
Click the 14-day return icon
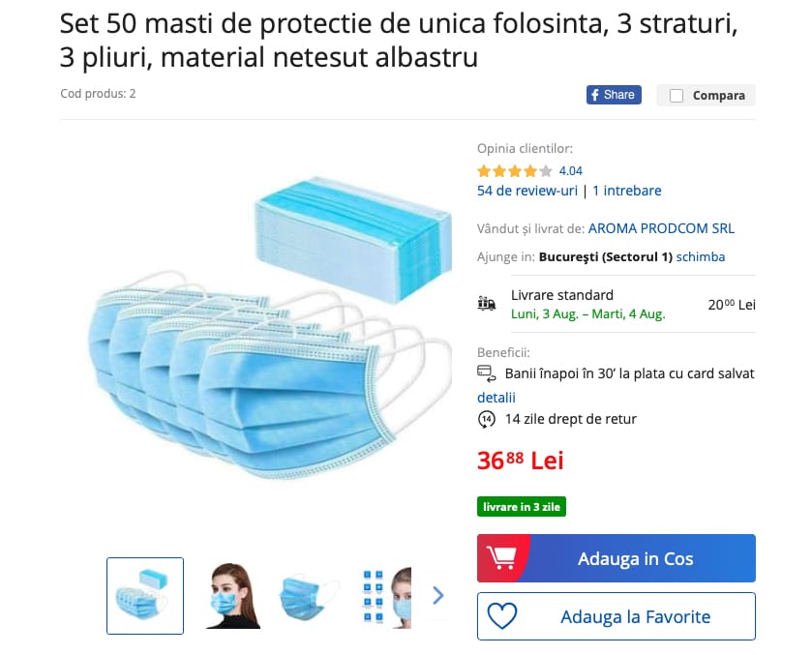click(487, 420)
